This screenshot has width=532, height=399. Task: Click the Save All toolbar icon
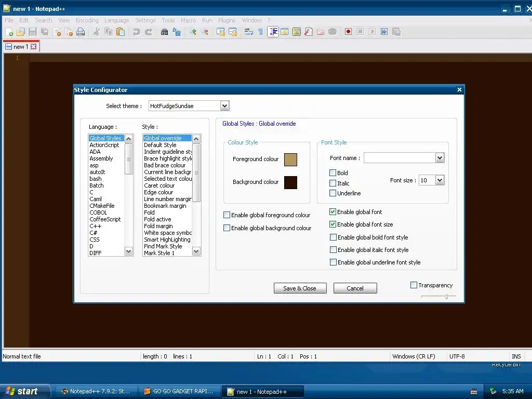tap(45, 32)
